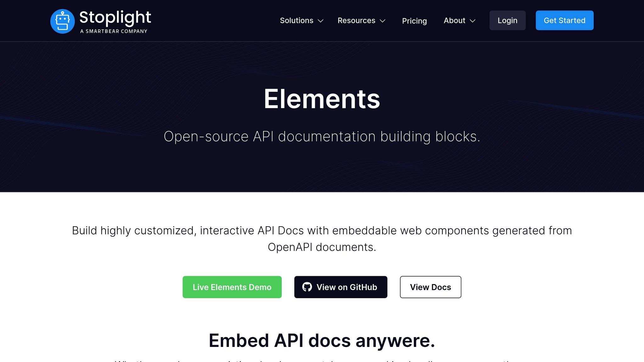Expand the About menu

459,21
